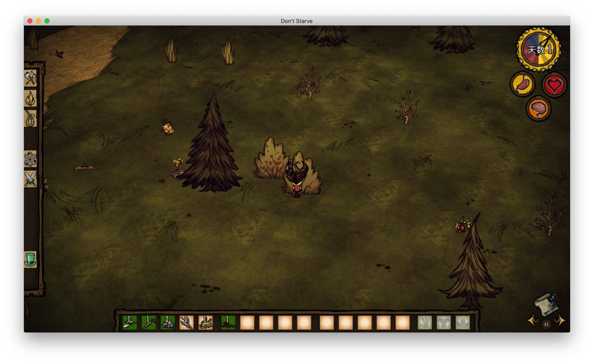The height and width of the screenshot is (364, 594).
Task: Pick the twigs inventory slot
Action: pos(187,323)
